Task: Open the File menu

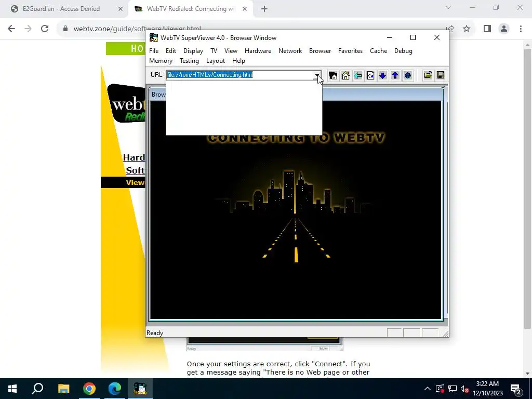Action: [154, 51]
